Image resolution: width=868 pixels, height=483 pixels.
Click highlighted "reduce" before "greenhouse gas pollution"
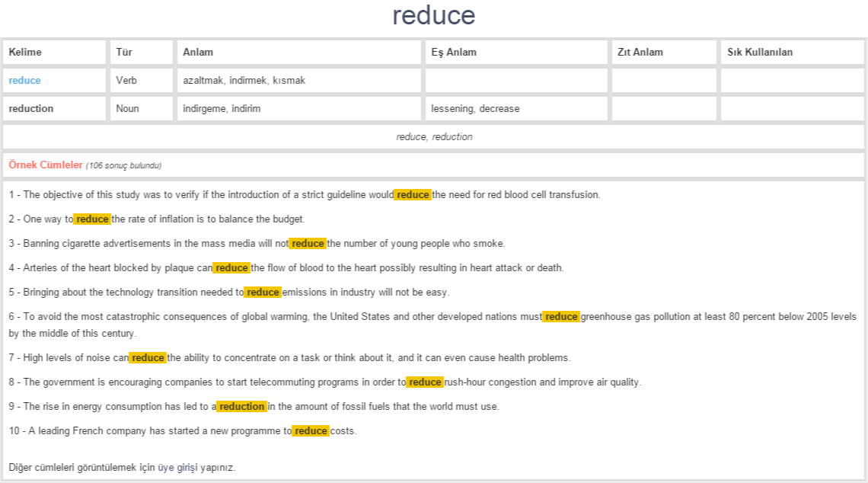(561, 317)
